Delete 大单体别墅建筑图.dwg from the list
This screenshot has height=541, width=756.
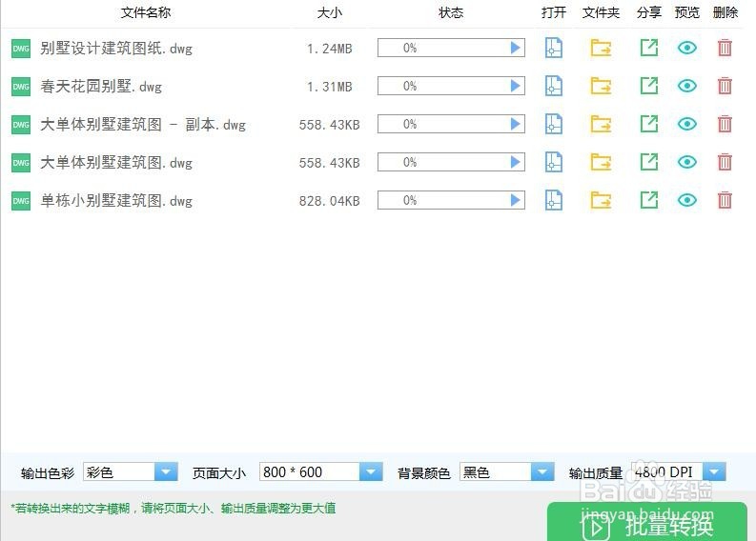(725, 162)
